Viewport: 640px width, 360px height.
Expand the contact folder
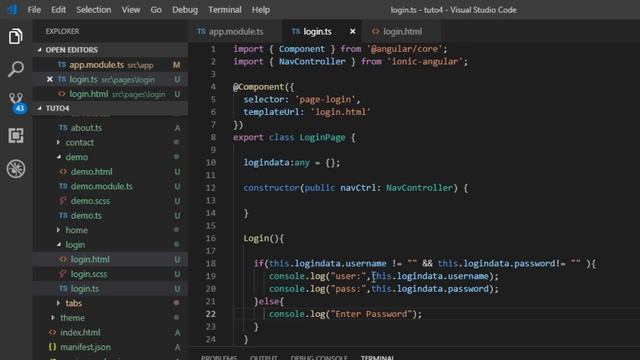[58, 142]
